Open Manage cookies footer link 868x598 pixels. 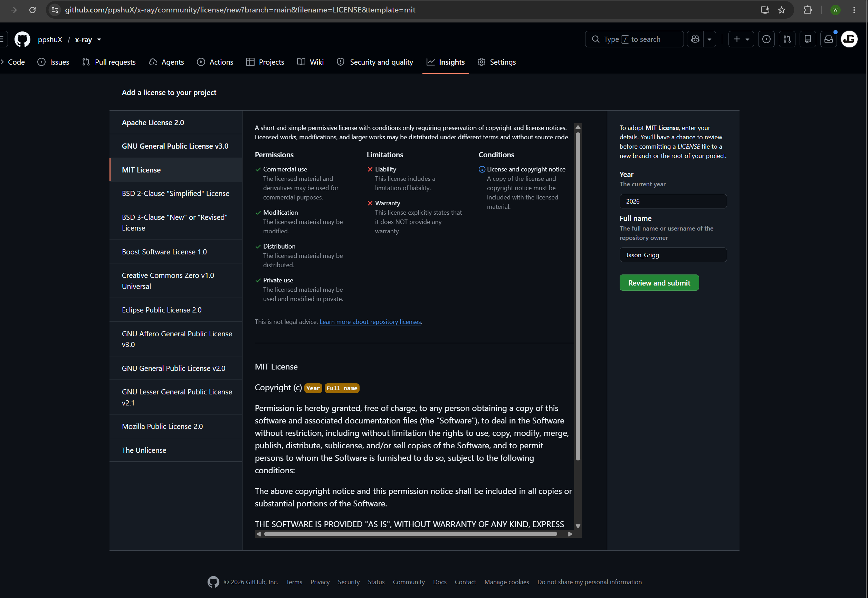click(506, 582)
